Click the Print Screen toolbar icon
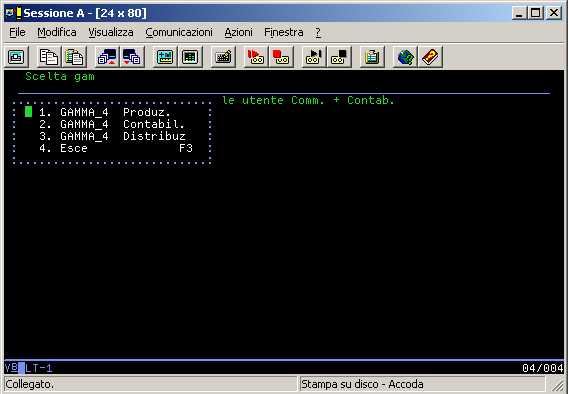The height and width of the screenshot is (394, 568). tap(16, 57)
